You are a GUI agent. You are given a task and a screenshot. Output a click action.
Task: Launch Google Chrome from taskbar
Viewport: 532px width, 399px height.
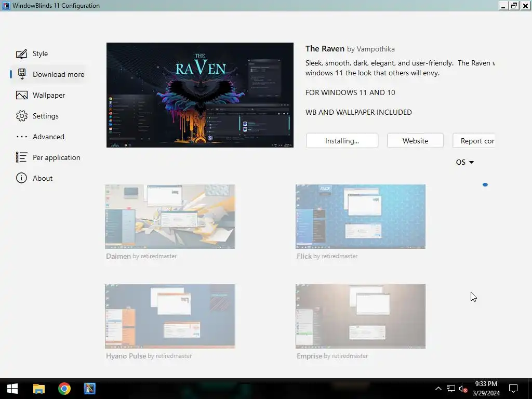point(64,389)
